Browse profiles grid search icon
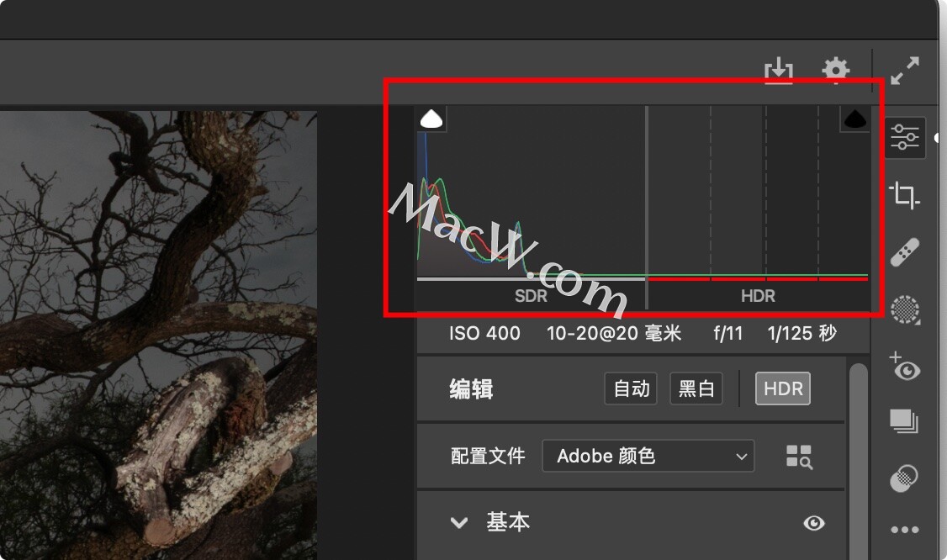The image size is (947, 560). click(799, 457)
